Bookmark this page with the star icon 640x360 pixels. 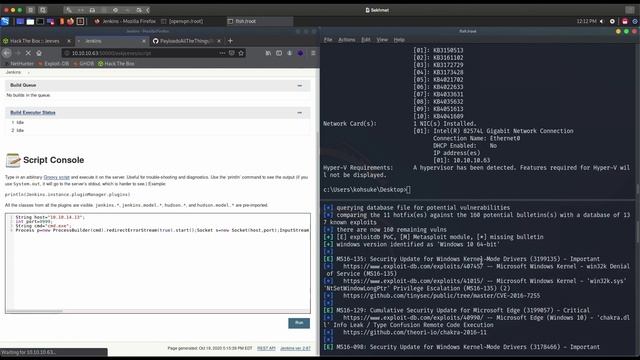[241, 53]
